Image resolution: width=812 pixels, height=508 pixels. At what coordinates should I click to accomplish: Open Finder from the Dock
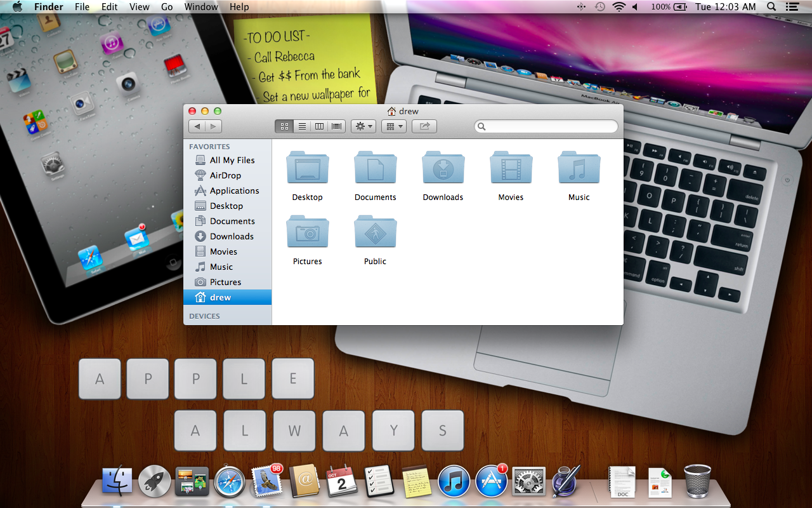pyautogui.click(x=117, y=481)
